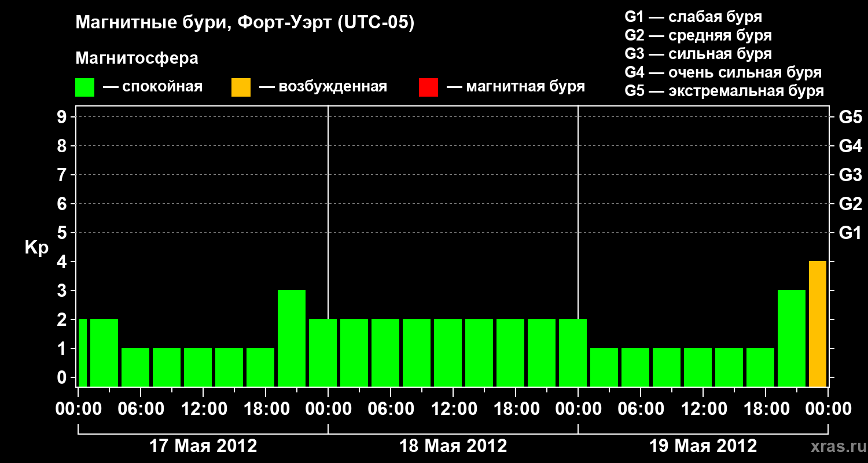Viewport: 868px width, 463px height.
Task: Click the green 'спокойная' legend swatch
Action: tap(84, 87)
